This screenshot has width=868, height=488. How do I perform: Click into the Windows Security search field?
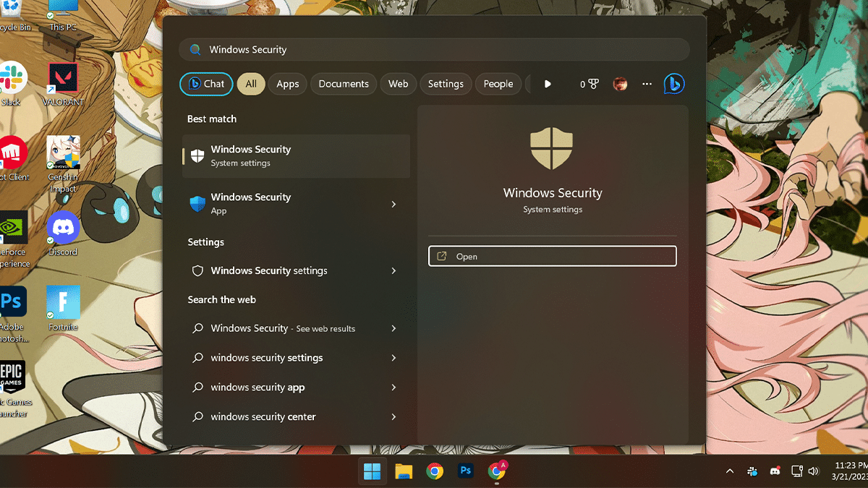tap(434, 50)
